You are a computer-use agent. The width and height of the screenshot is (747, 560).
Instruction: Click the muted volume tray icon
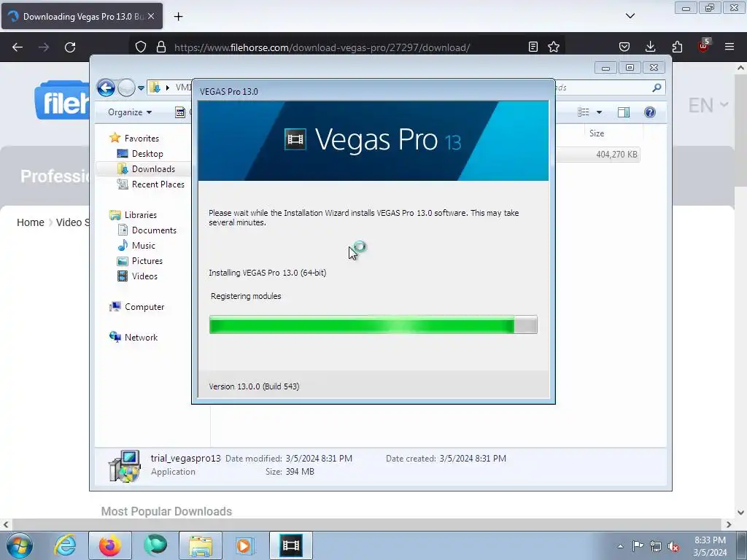click(673, 546)
